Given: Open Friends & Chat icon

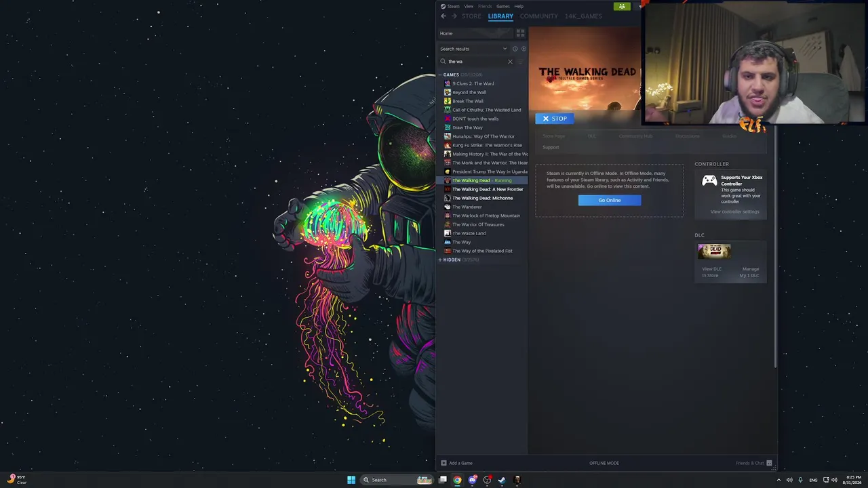Looking at the screenshot, I should tap(769, 464).
